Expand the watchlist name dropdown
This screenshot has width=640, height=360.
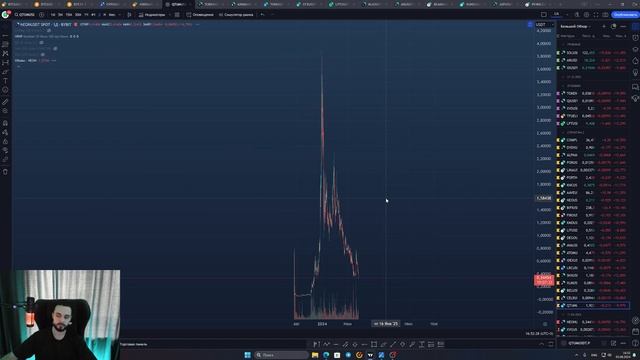point(575,27)
